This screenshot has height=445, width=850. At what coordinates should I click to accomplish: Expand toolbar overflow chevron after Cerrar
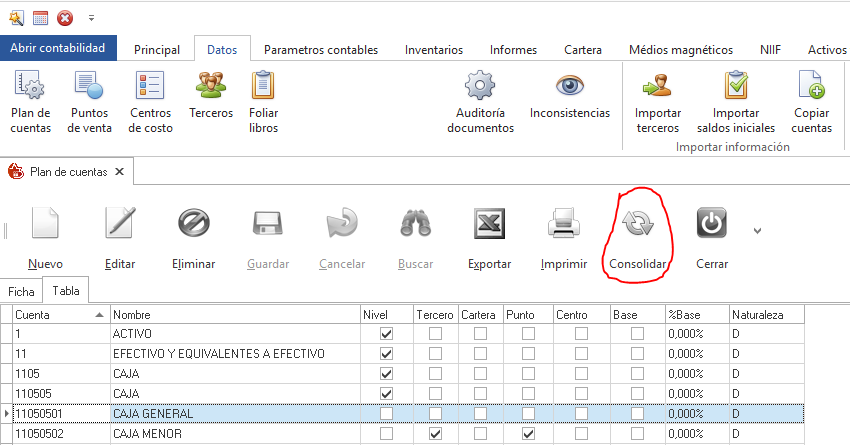(x=757, y=231)
